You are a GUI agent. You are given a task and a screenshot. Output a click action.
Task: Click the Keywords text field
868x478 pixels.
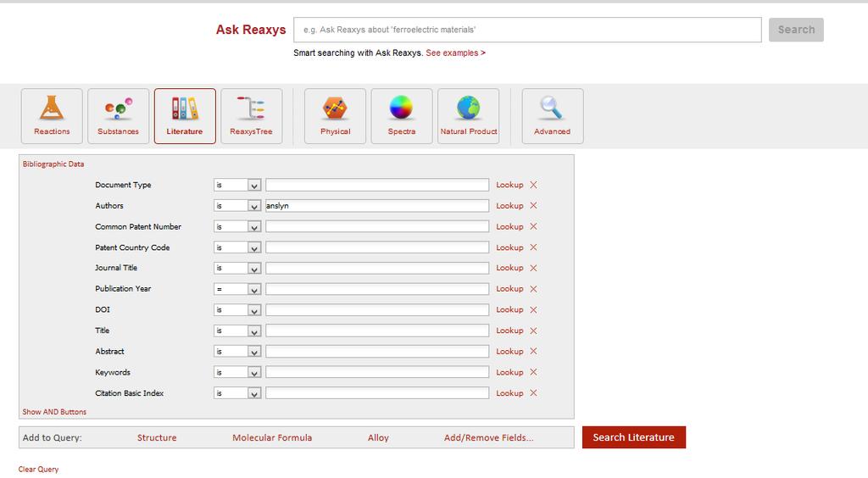(377, 372)
